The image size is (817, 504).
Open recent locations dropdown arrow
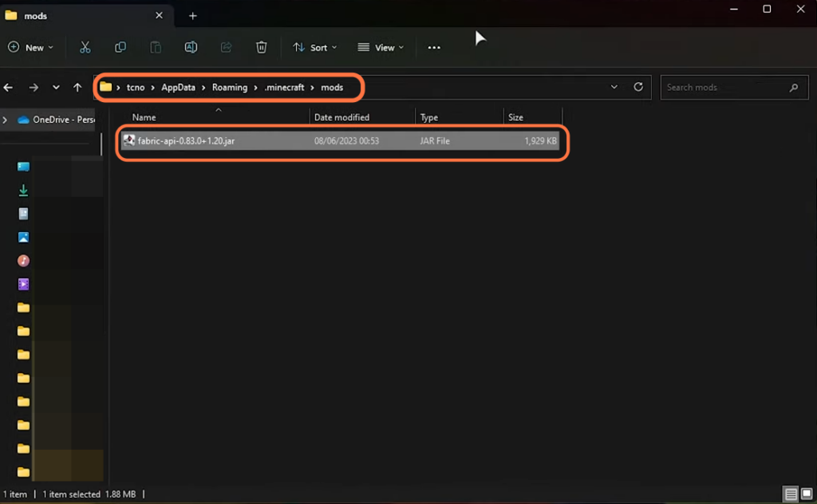[56, 88]
